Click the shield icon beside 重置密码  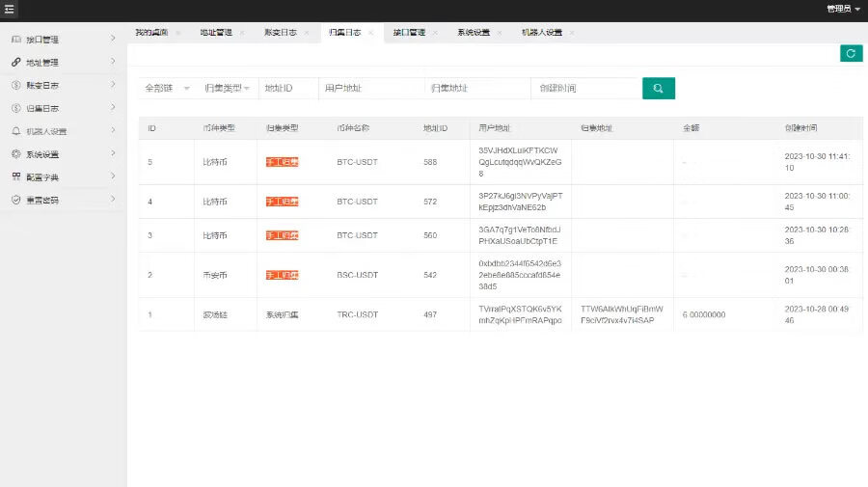coord(15,201)
